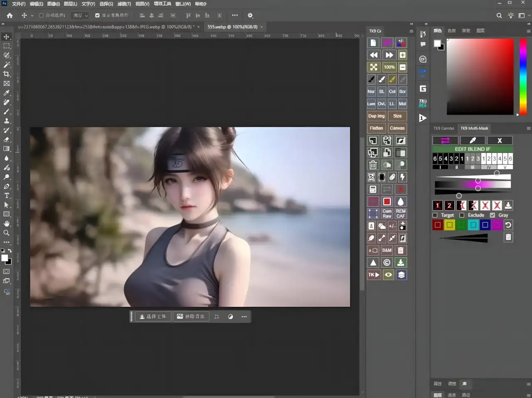This screenshot has width=532, height=398.
Task: Open the layer/group dropdown in options bar
Action: [80, 15]
